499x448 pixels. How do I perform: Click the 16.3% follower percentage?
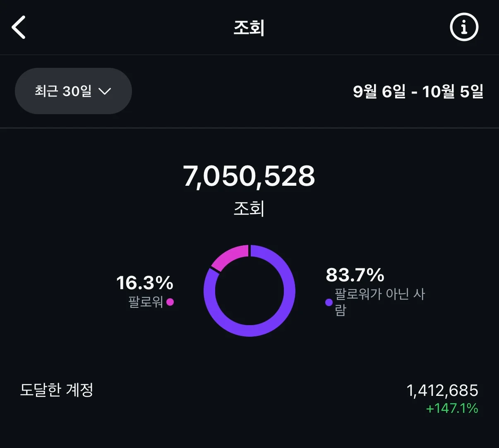coord(144,283)
